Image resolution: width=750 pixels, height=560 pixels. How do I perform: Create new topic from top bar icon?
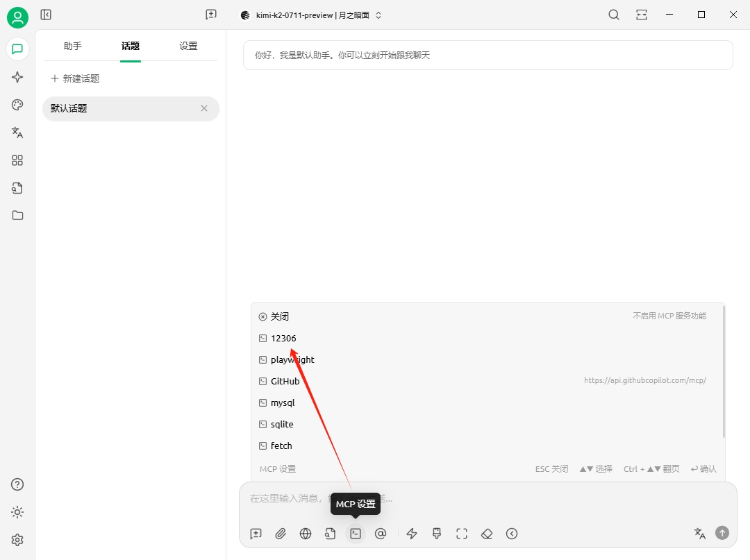(x=211, y=15)
